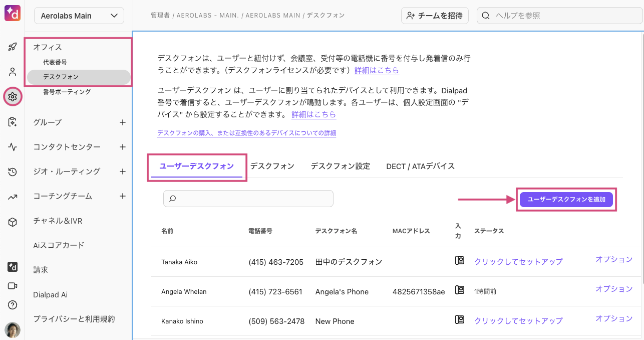The image size is (644, 340).
Task: Click チームを招待 button
Action: tap(435, 16)
